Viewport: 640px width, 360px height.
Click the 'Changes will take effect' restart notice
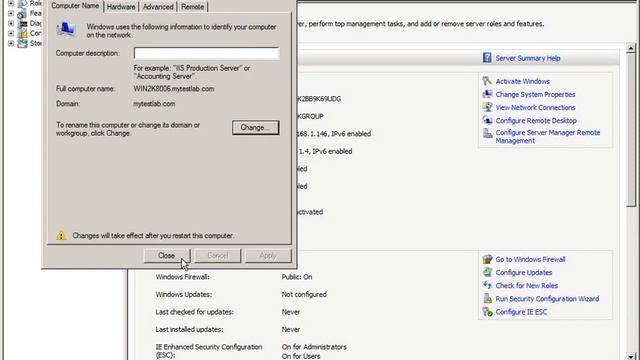point(153,236)
